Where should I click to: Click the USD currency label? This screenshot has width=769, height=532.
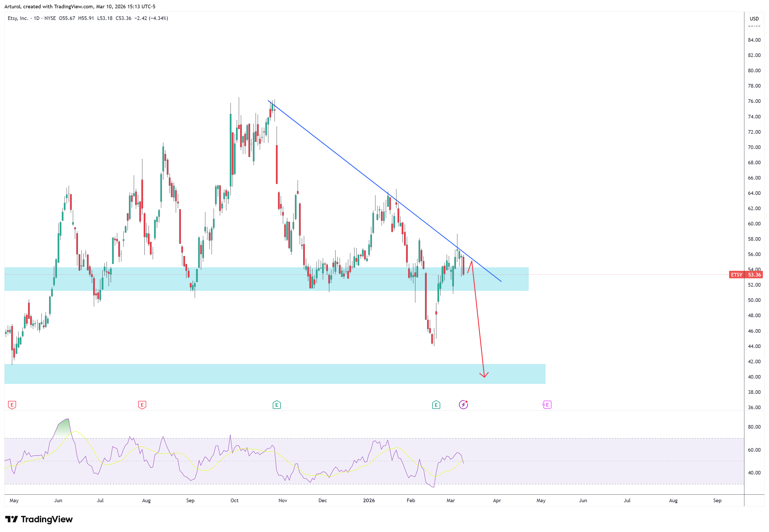(754, 19)
